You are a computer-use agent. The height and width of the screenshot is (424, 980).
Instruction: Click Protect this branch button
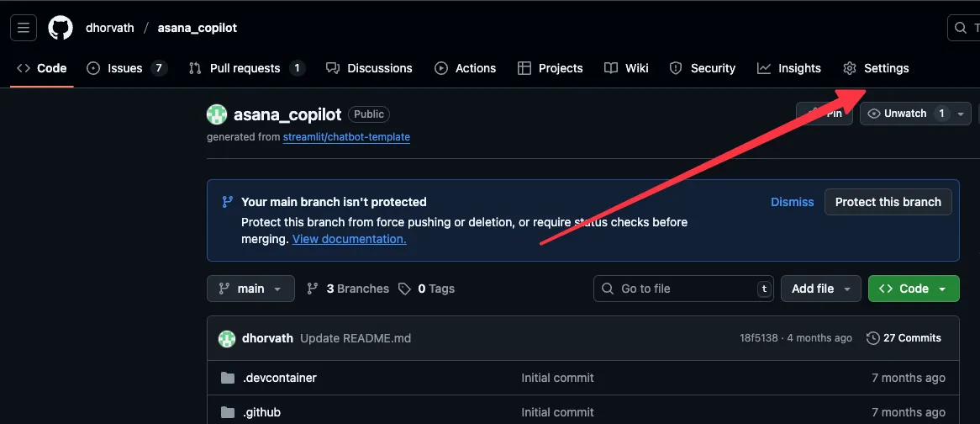tap(888, 202)
